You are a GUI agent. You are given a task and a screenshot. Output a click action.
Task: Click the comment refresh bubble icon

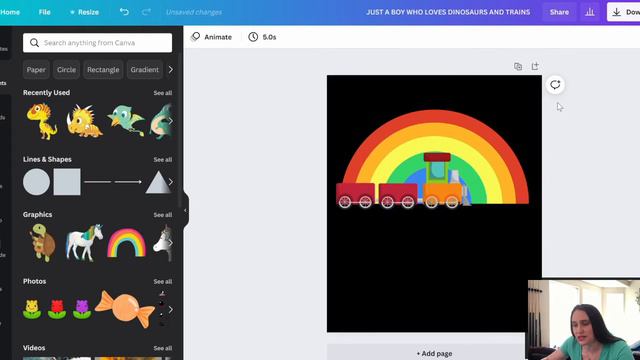[x=555, y=85]
